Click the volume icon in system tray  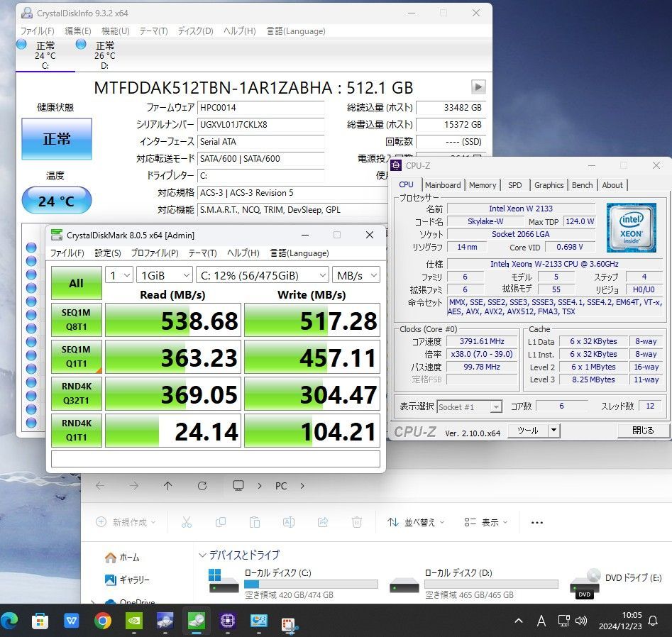[x=580, y=620]
